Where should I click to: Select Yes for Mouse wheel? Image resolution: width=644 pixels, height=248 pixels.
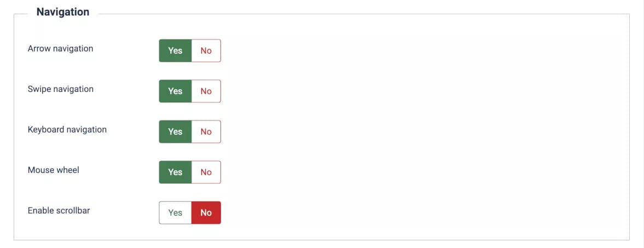click(175, 172)
